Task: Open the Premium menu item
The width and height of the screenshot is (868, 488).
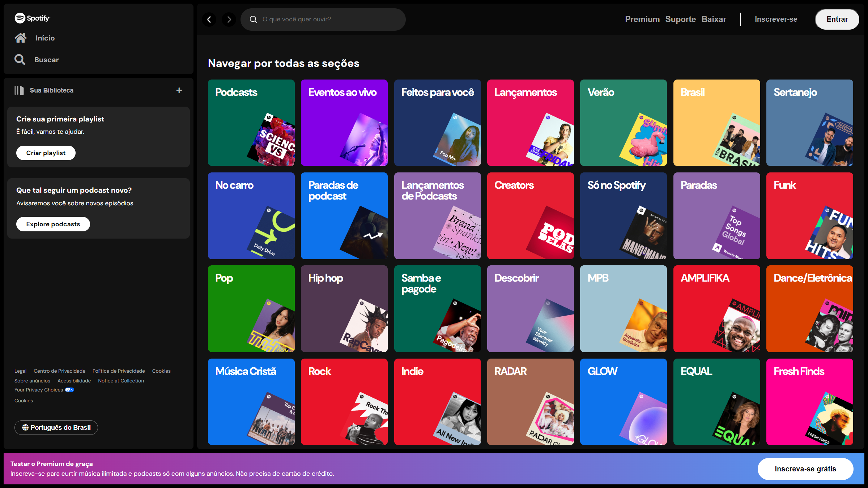Action: [x=642, y=20]
